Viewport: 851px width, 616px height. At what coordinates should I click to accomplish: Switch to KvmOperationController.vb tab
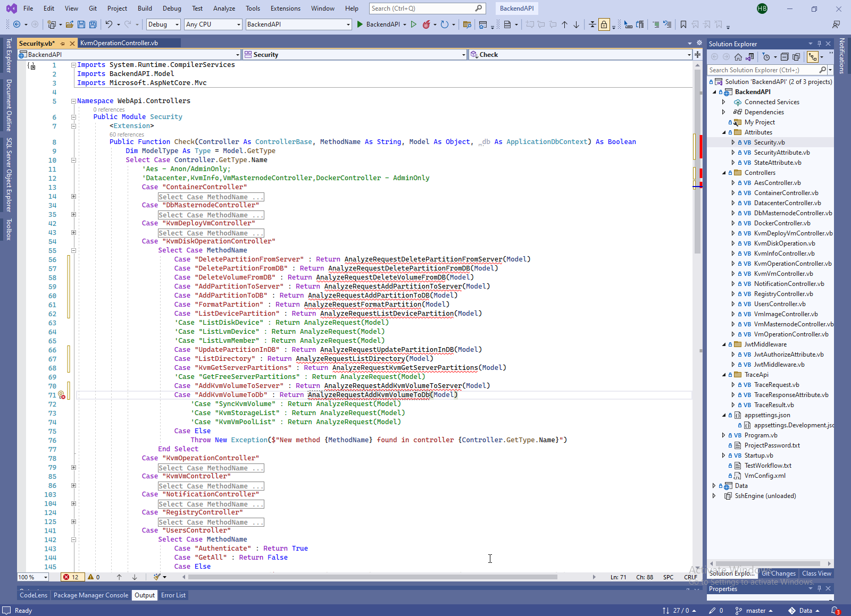(x=119, y=43)
